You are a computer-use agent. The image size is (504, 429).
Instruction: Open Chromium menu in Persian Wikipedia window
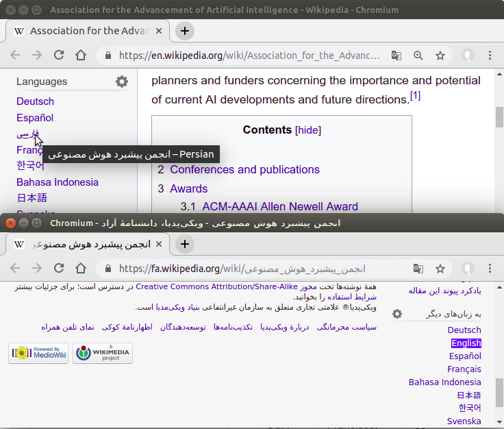490,268
